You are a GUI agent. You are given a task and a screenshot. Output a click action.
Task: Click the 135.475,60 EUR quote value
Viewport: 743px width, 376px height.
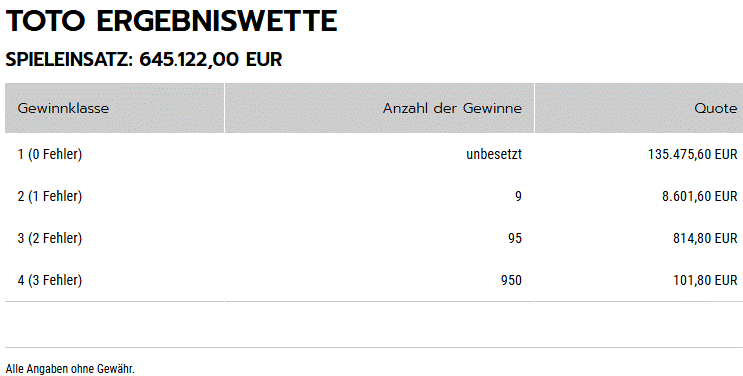(692, 154)
